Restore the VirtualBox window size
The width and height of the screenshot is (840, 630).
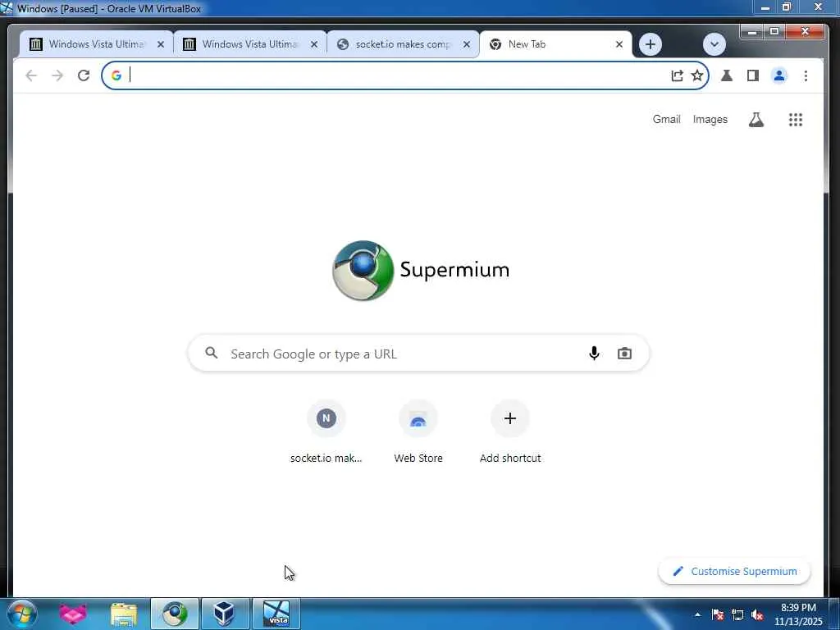787,7
